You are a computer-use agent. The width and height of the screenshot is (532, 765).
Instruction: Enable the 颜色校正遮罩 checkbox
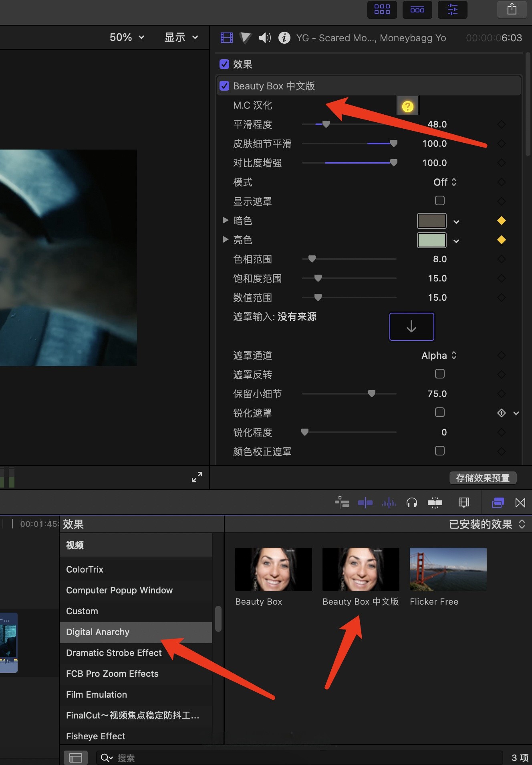440,451
